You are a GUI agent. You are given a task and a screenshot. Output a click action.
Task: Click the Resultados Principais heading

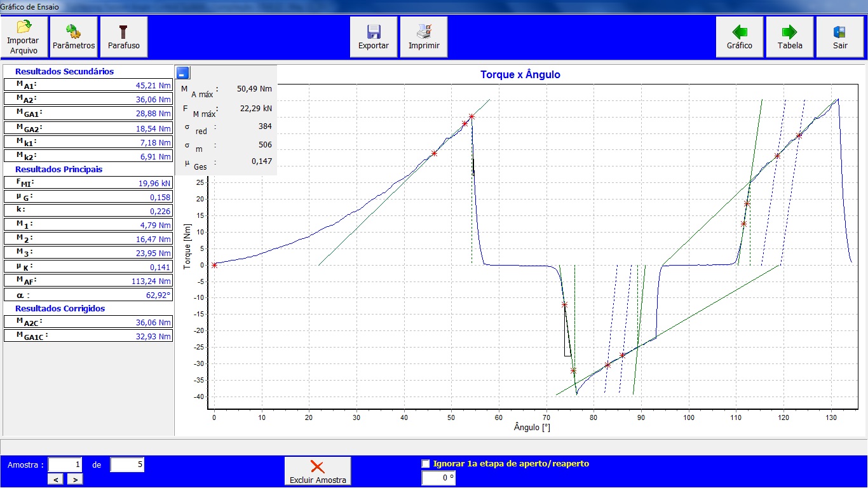59,170
